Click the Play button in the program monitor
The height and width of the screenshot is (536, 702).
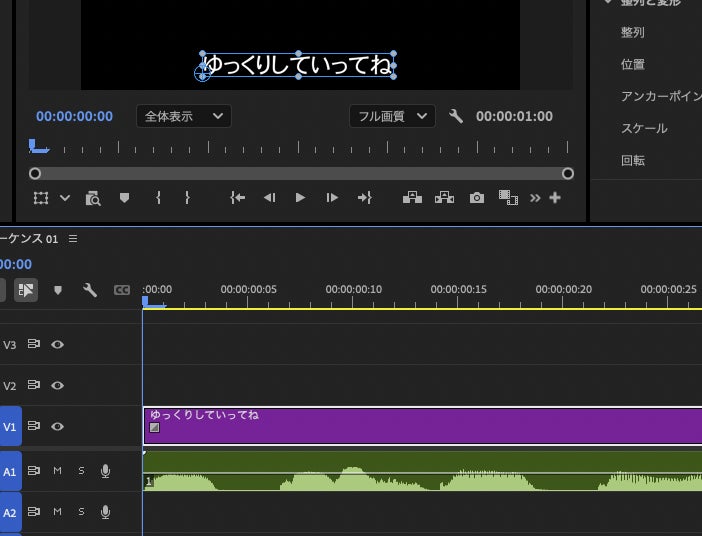pos(300,197)
